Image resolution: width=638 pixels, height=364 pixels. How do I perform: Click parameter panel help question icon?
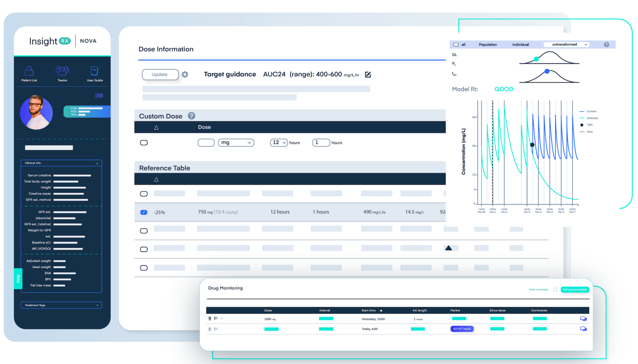tap(606, 45)
